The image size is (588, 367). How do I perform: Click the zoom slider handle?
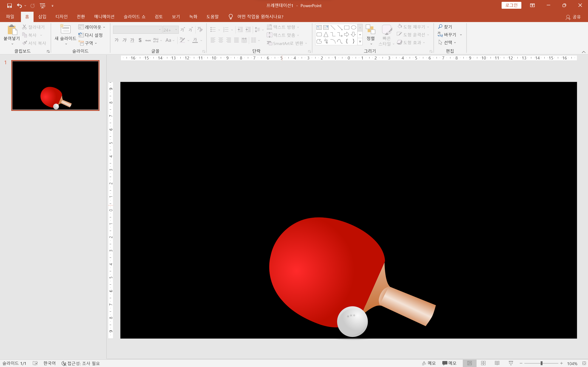[x=541, y=363]
